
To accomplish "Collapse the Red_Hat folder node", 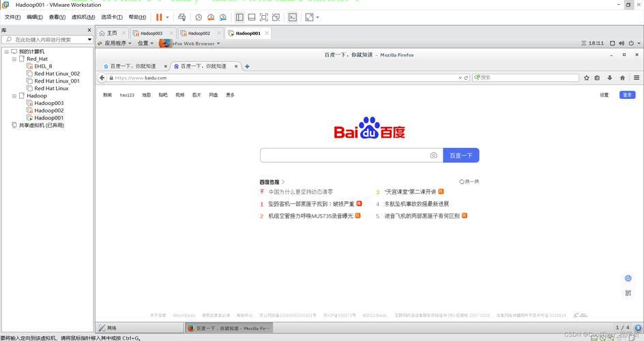I will (14, 59).
